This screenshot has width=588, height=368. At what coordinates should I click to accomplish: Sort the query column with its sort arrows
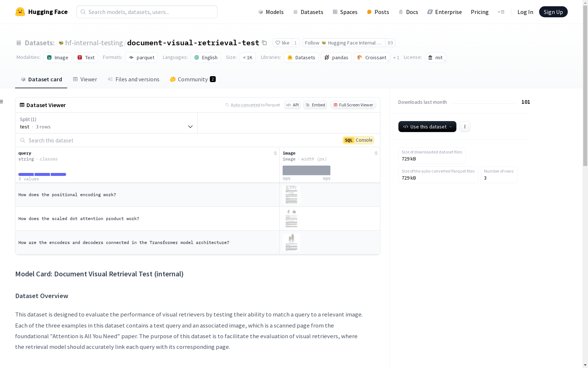275,153
